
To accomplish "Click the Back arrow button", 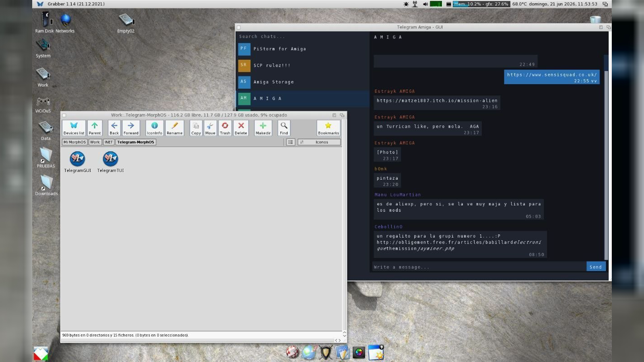I will (114, 128).
